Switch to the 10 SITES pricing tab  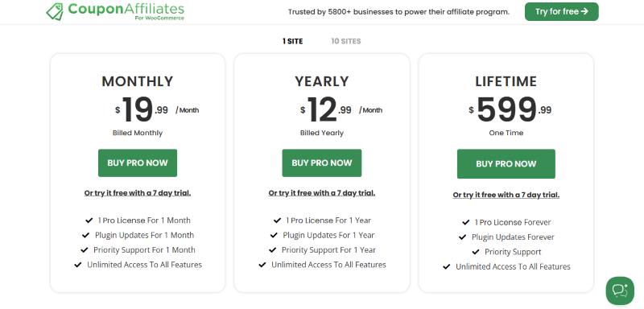346,41
